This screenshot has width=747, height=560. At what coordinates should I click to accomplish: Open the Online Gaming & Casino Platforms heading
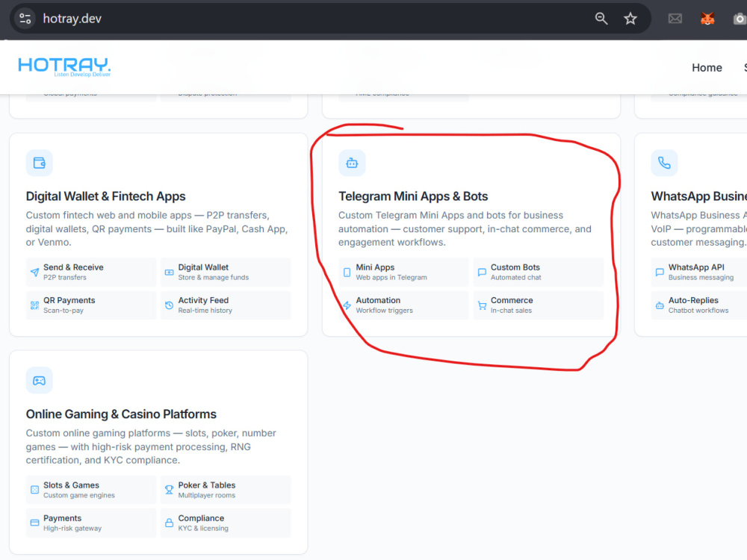[121, 414]
